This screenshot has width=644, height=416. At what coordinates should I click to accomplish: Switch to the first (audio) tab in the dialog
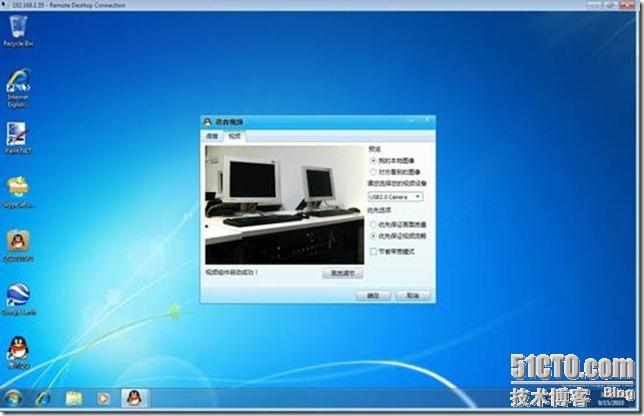[212, 136]
